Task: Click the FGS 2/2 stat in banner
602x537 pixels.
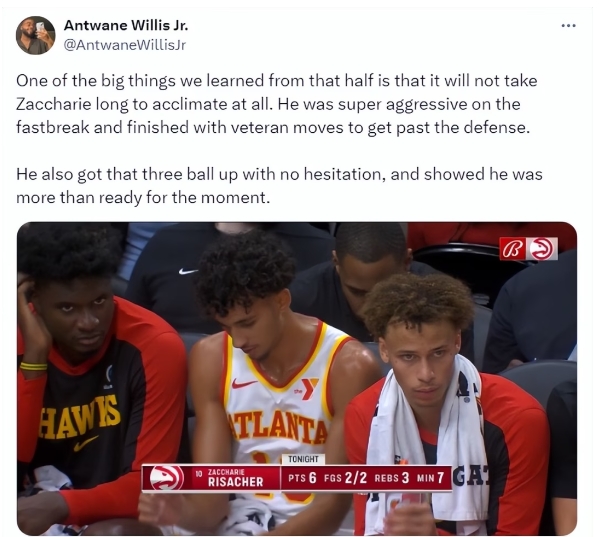Action: coord(346,478)
